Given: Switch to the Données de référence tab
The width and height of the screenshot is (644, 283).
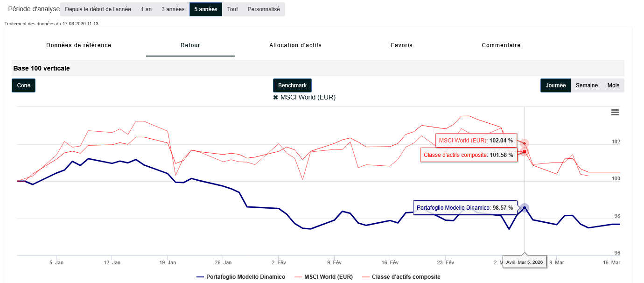Looking at the screenshot, I should (79, 45).
